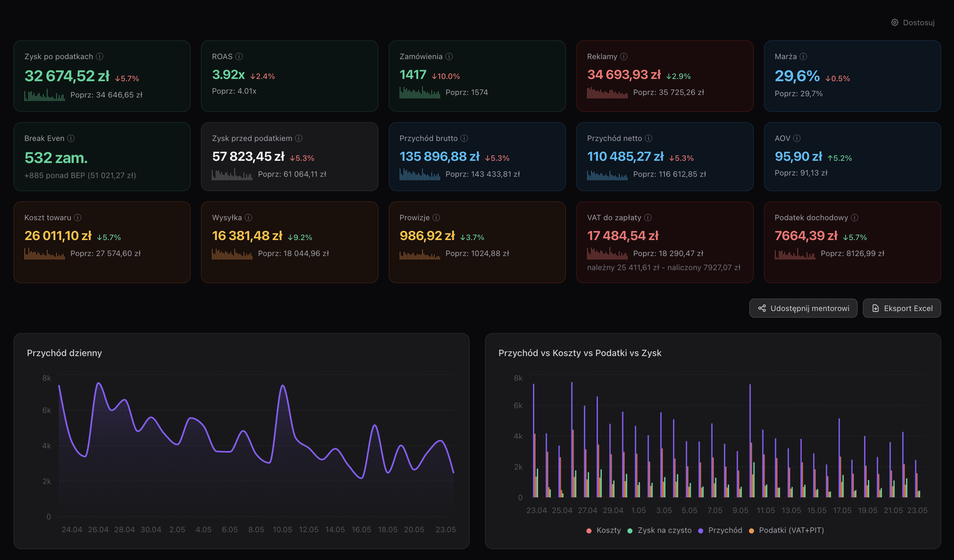954x560 pixels.
Task: Click the 7664,39 zł income tax value
Action: click(x=806, y=236)
